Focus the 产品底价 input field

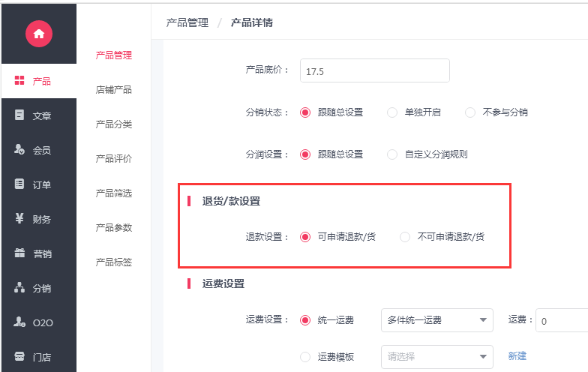tap(375, 70)
